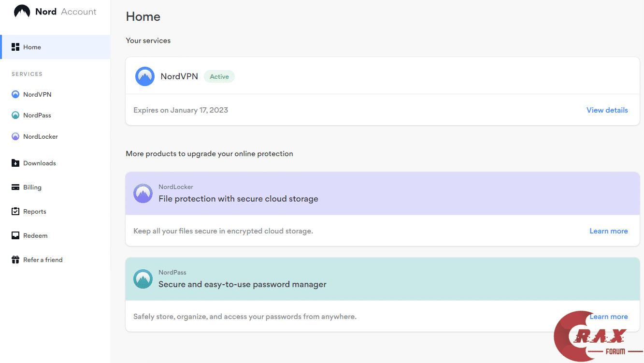
Task: Open the Home menu item
Action: 32,47
